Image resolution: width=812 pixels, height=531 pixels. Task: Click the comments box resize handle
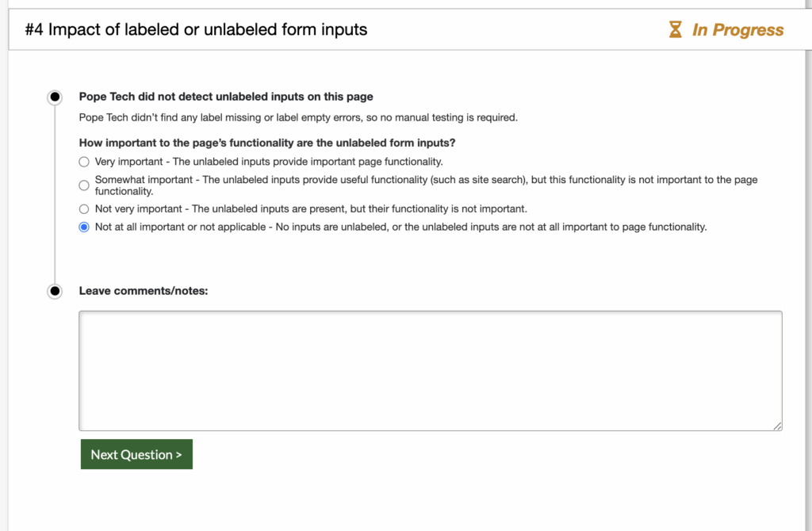[x=777, y=426]
